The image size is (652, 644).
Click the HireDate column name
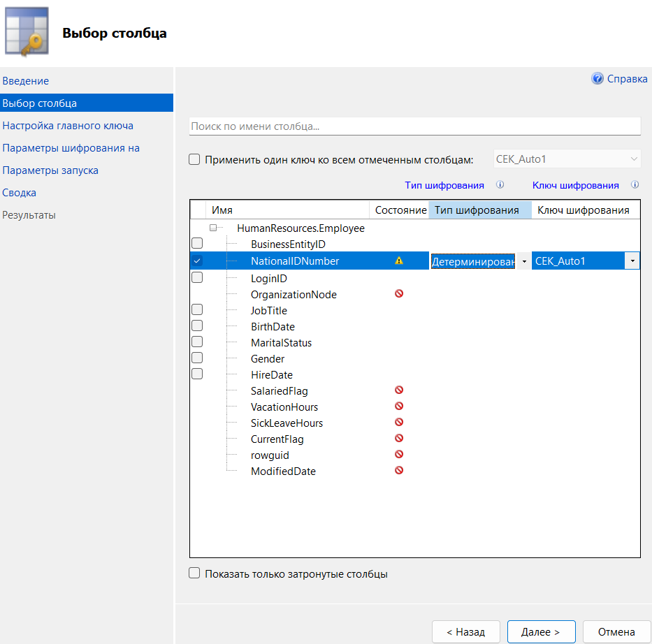tap(272, 375)
